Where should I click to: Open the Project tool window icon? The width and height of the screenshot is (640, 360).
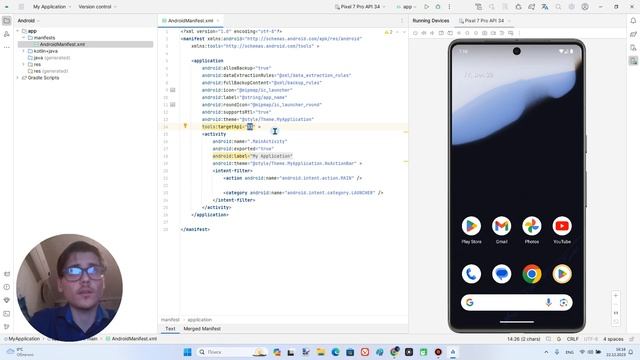tap(7, 21)
